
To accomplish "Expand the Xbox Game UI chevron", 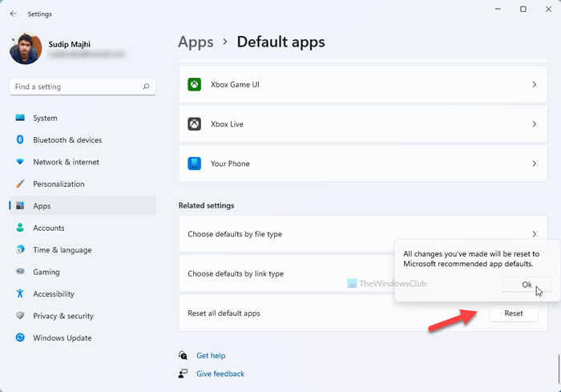I will (x=535, y=84).
